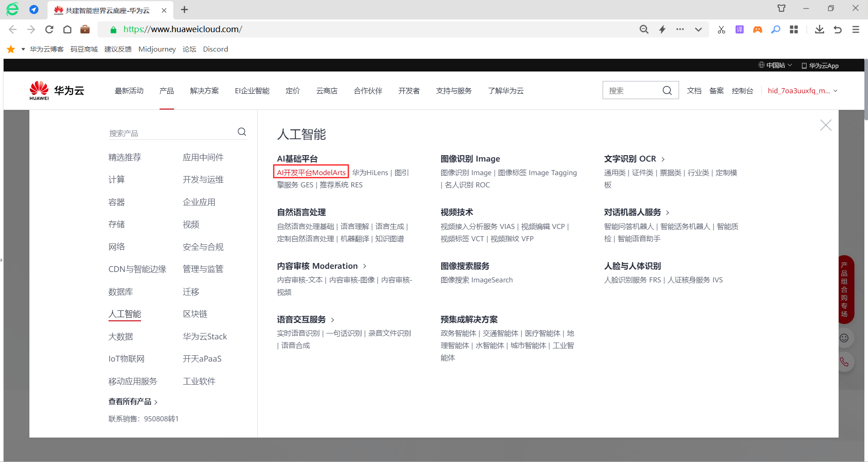Viewport: 868px width, 462px height.
Task: Open AI开发平台ModelArts link
Action: click(311, 172)
